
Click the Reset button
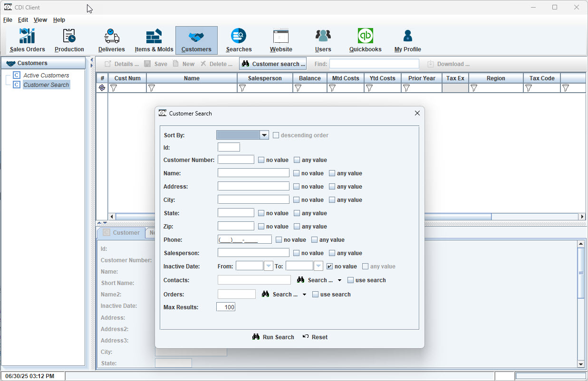[315, 337]
